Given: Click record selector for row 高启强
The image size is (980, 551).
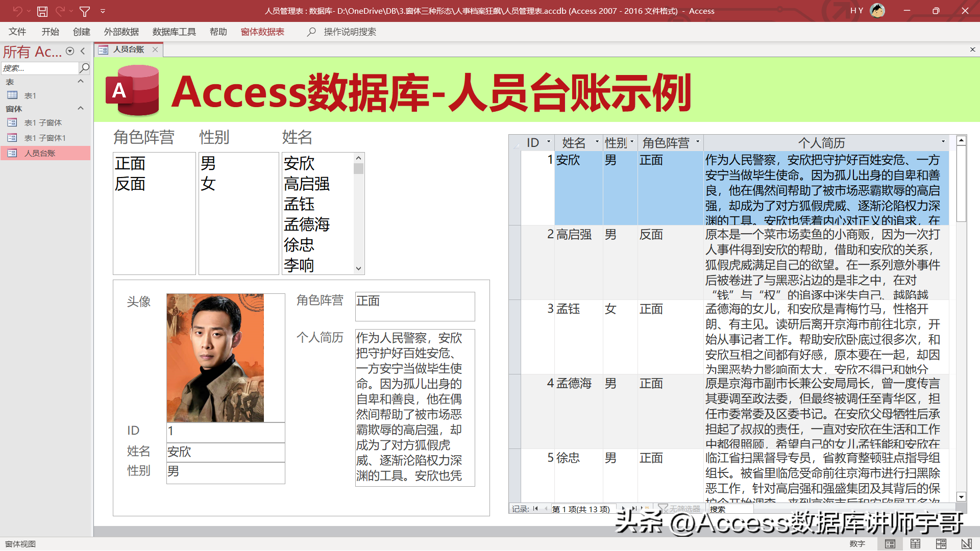Looking at the screenshot, I should click(x=514, y=262).
